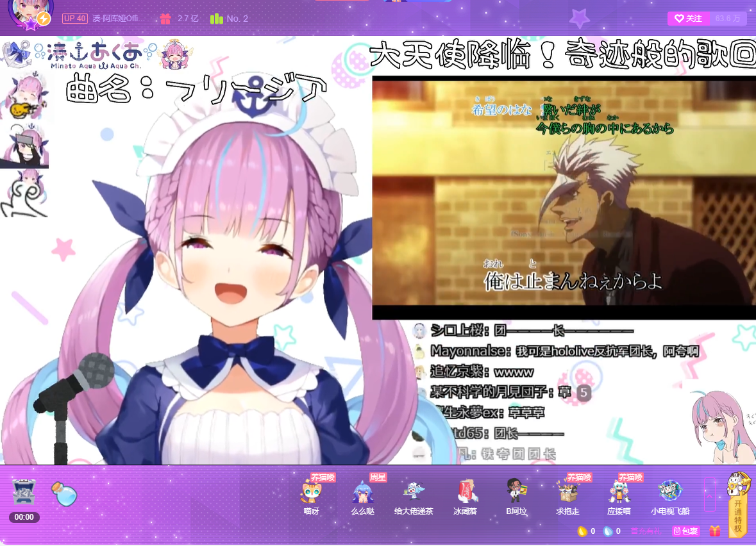Click the blue potion bottle icon

64,493
